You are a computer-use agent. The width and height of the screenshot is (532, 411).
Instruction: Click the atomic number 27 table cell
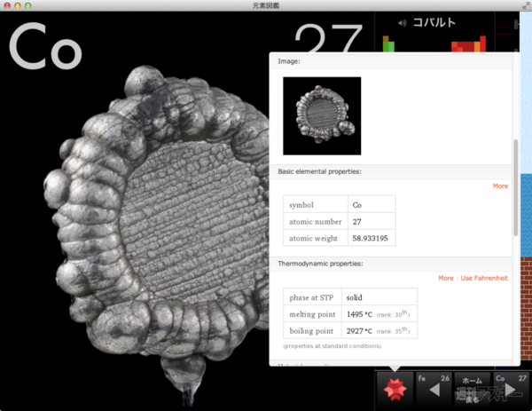coord(372,222)
